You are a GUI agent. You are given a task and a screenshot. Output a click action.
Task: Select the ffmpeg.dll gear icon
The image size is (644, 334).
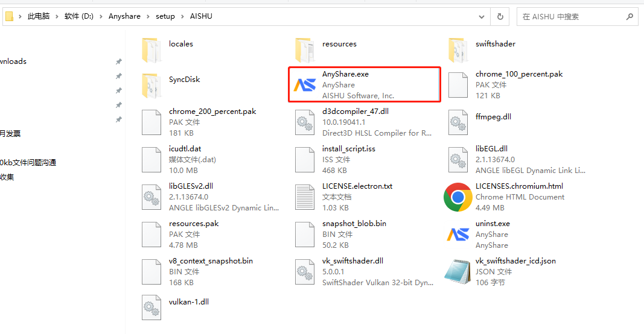click(458, 122)
